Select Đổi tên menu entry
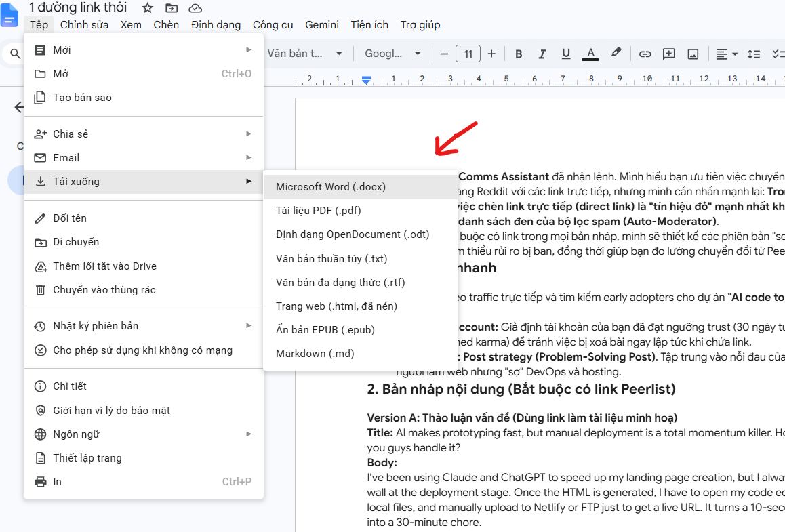The height and width of the screenshot is (532, 785). click(144, 218)
